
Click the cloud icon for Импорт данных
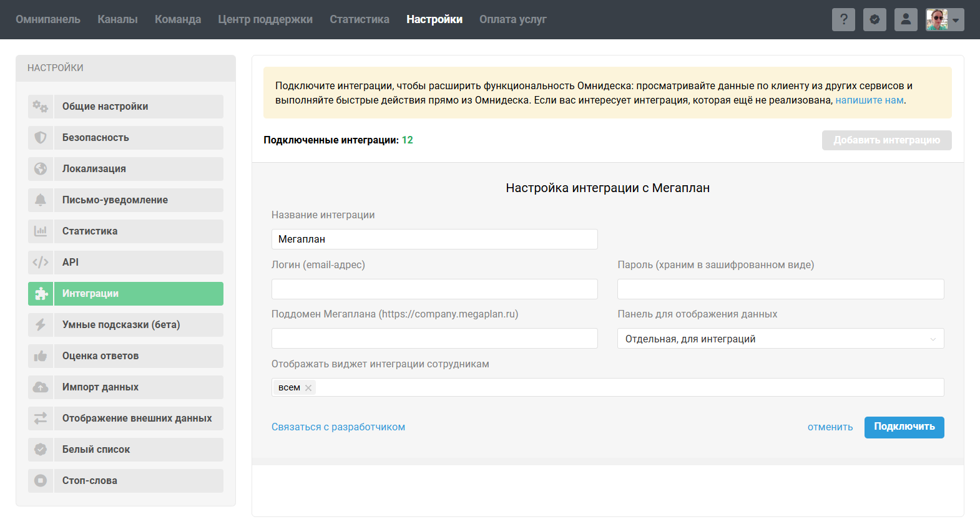[x=41, y=387]
